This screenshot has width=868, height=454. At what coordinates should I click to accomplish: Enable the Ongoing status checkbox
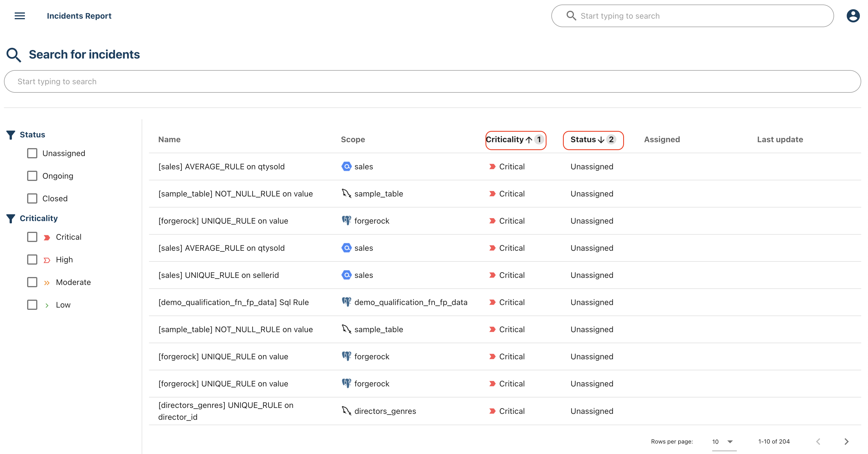click(x=32, y=176)
